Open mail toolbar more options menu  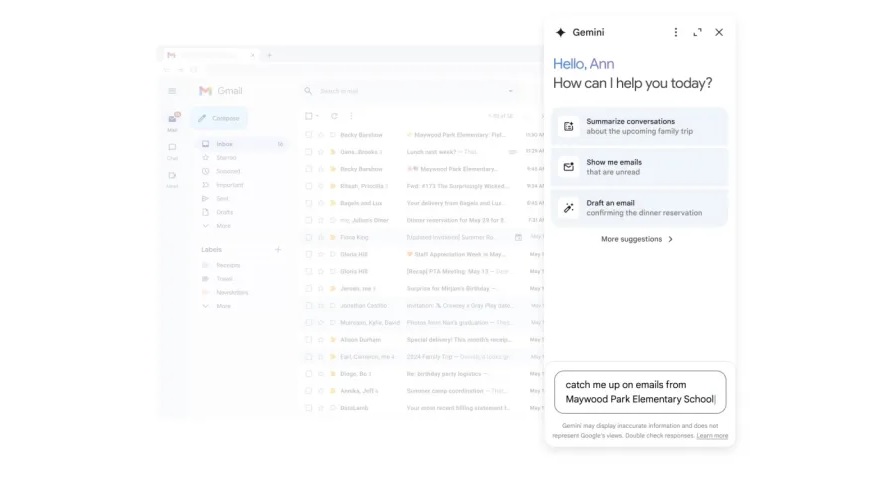[351, 116]
